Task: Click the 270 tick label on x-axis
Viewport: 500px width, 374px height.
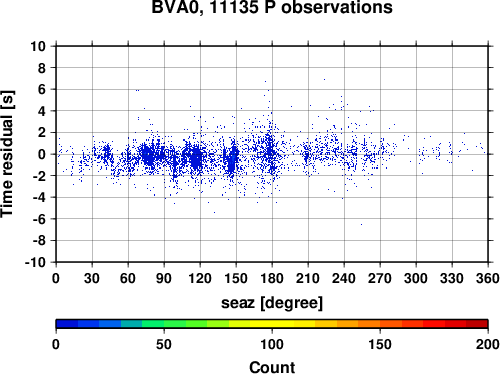Action: [380, 278]
